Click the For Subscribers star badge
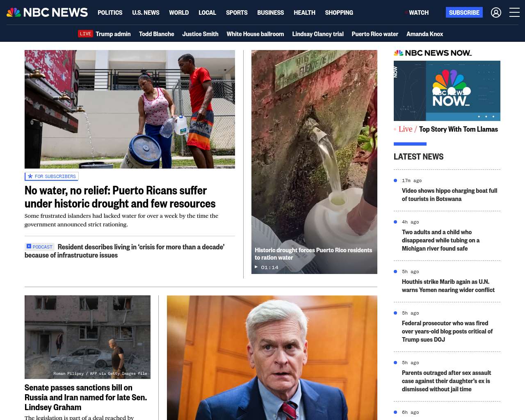Image resolution: width=525 pixels, height=420 pixels. 52,176
